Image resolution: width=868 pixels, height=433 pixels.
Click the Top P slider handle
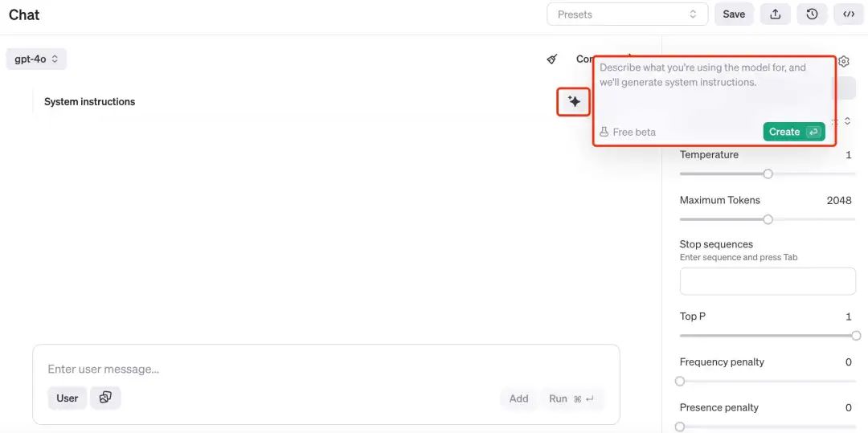[x=856, y=336]
